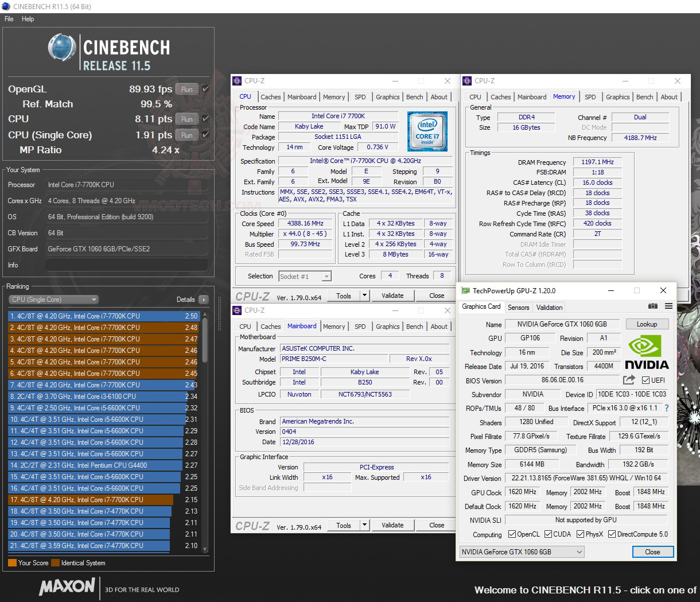Click the CPU-Z icon in Mainboard window title
This screenshot has height=602, width=700.
click(238, 310)
